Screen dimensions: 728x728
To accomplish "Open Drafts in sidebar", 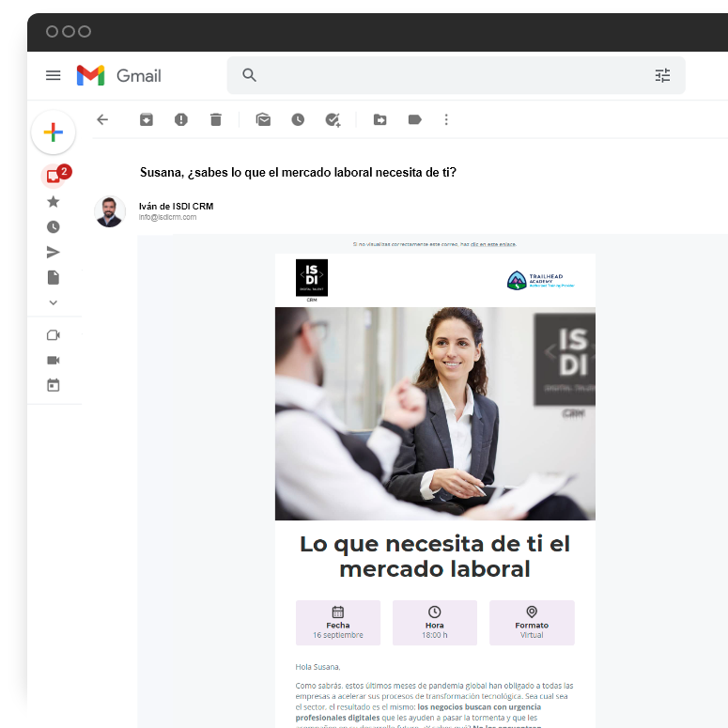I will (54, 278).
